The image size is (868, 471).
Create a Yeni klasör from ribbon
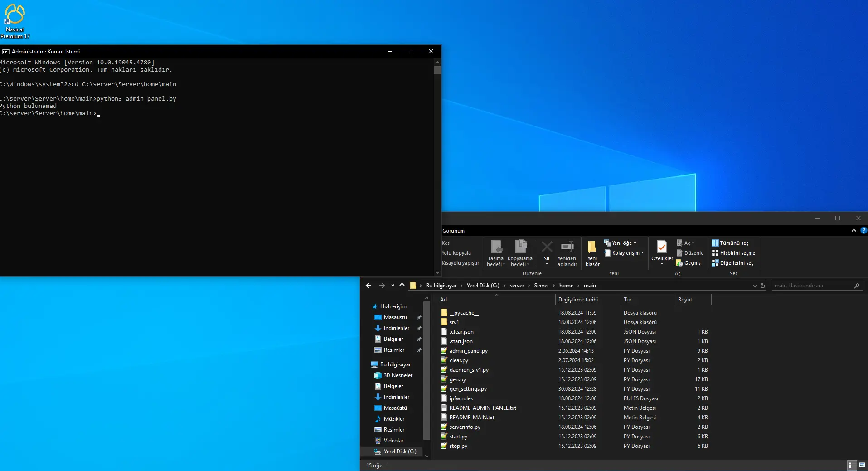pos(592,253)
